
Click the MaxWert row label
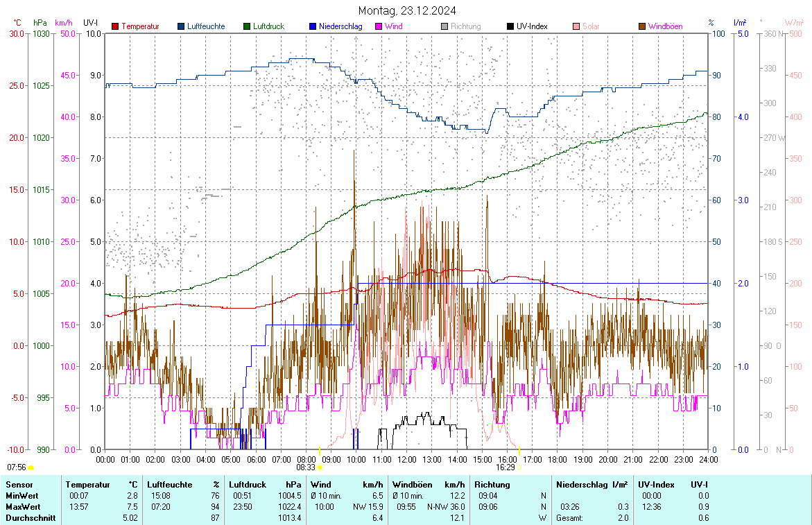(x=24, y=507)
